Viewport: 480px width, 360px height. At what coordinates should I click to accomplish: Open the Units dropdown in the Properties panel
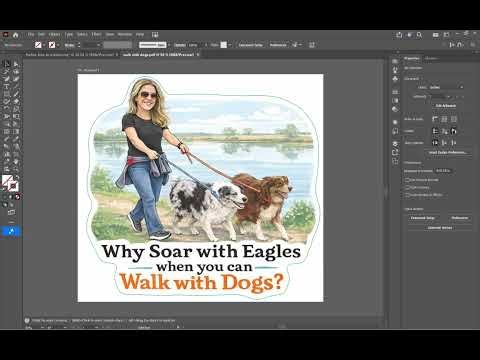446,87
